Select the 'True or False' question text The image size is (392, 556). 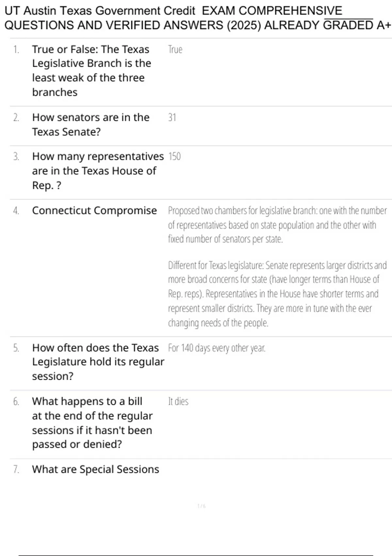point(91,71)
